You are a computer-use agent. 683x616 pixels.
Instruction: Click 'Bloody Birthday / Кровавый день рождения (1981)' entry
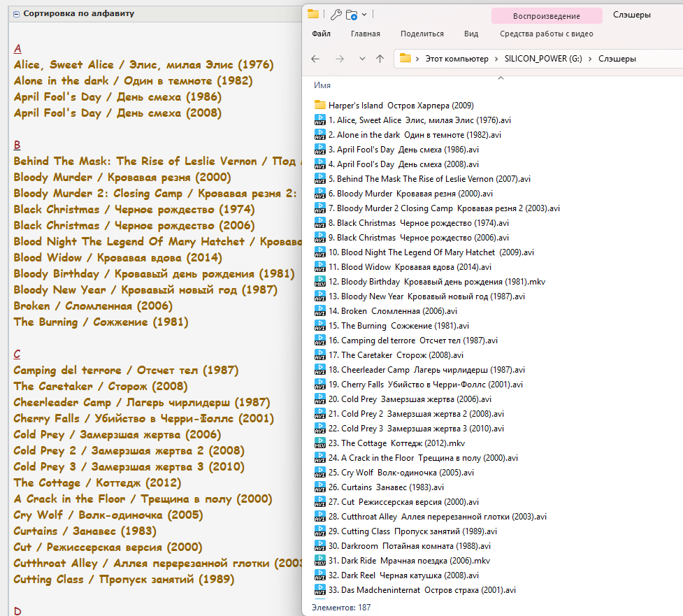click(154, 274)
